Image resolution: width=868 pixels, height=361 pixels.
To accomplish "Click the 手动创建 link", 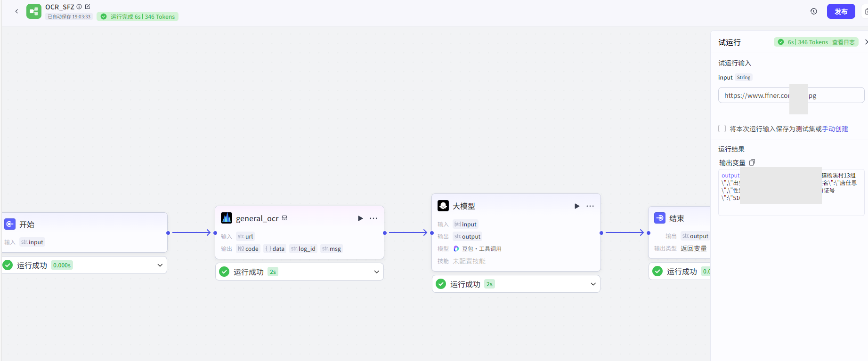I will pyautogui.click(x=835, y=129).
